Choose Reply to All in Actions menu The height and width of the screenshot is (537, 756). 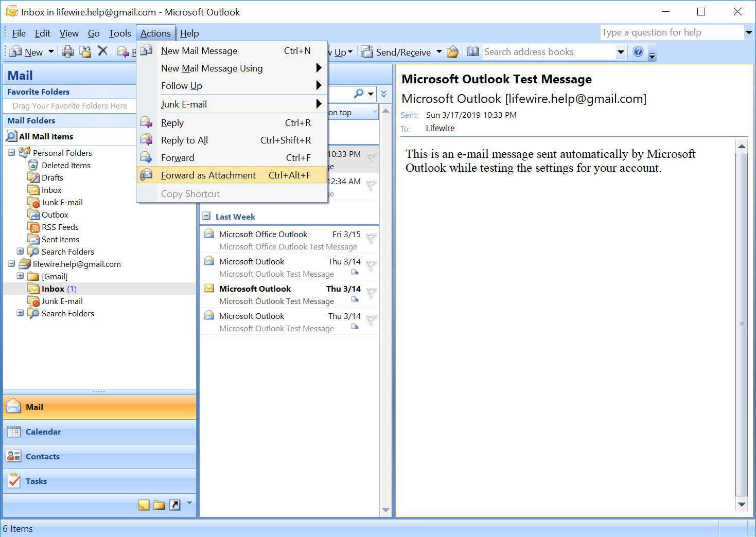coord(232,140)
